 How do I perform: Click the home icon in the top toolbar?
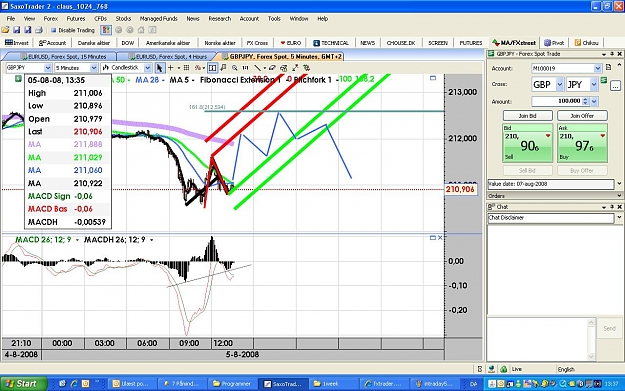point(141,30)
